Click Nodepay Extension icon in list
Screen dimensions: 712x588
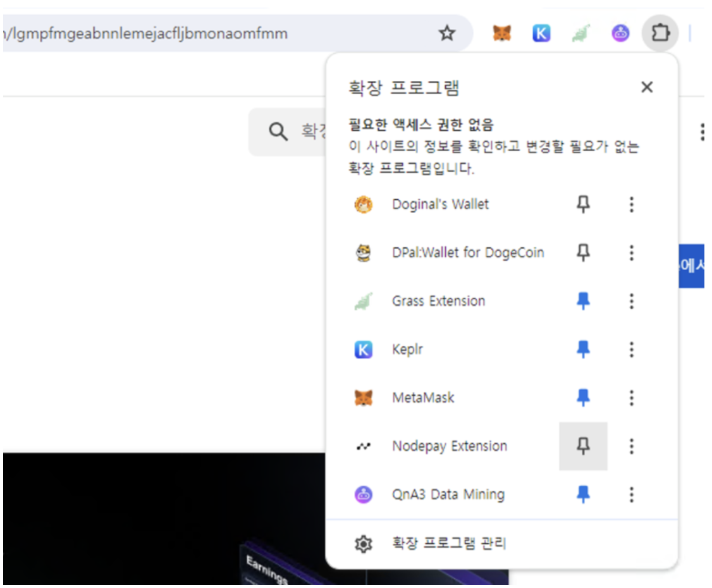pos(363,446)
